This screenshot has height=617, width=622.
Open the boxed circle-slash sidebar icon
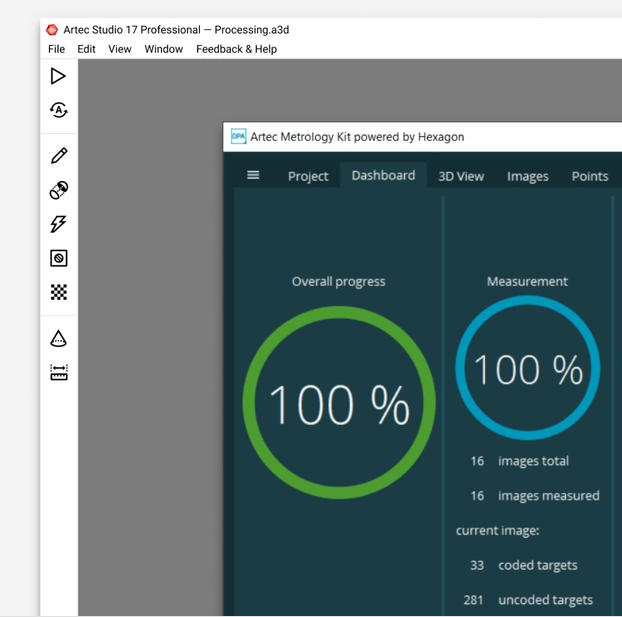[59, 258]
